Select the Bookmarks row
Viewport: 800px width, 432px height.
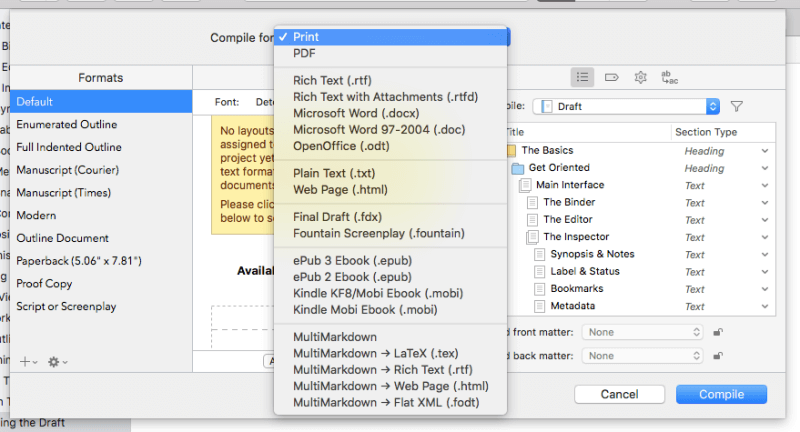point(641,289)
